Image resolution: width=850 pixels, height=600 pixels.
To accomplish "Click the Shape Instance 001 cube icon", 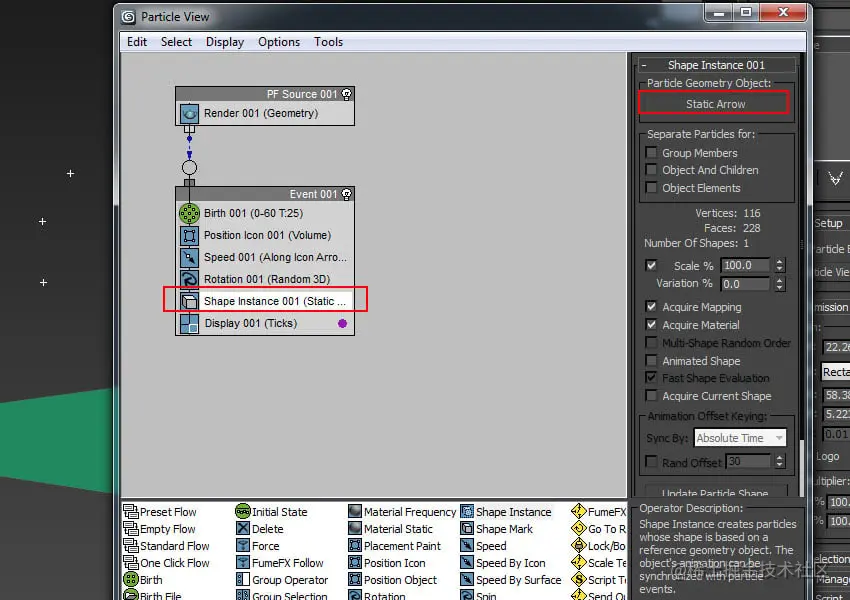I will coord(189,301).
